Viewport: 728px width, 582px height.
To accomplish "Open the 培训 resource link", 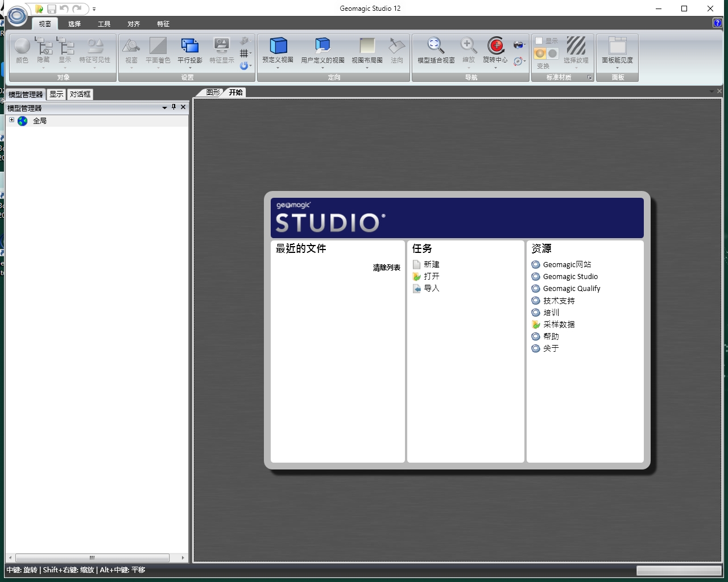I will coord(551,313).
